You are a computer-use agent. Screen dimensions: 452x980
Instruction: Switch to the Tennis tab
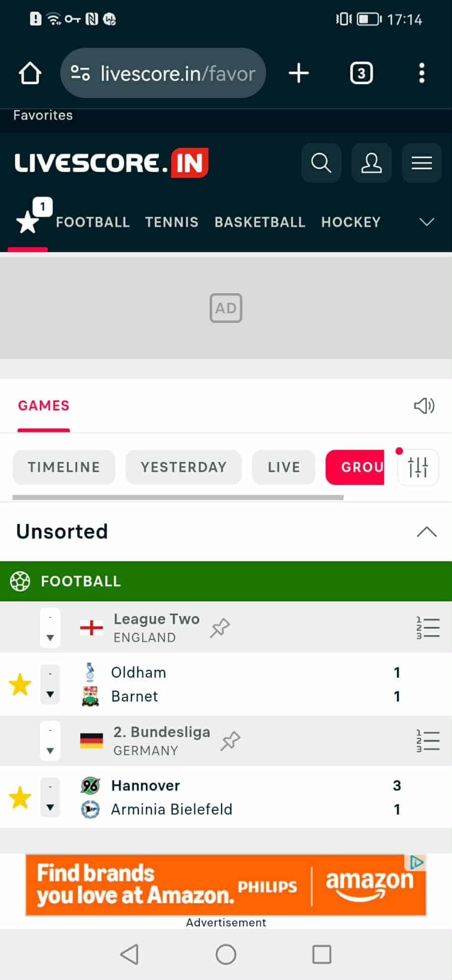172,222
